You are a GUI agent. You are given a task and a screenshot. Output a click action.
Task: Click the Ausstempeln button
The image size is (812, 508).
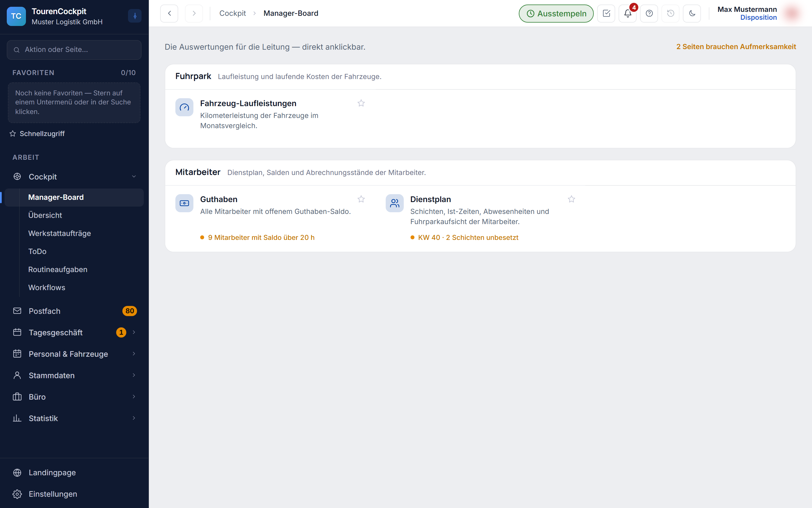coord(556,14)
